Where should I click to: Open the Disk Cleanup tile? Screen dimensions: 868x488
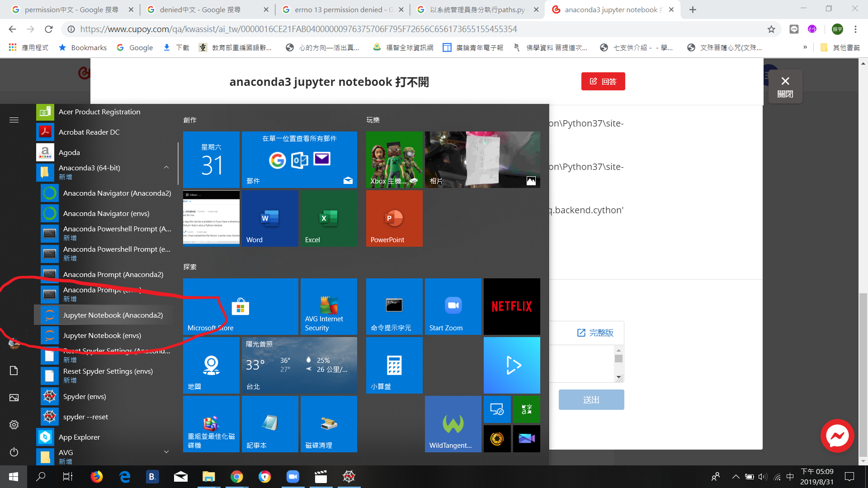(x=329, y=424)
